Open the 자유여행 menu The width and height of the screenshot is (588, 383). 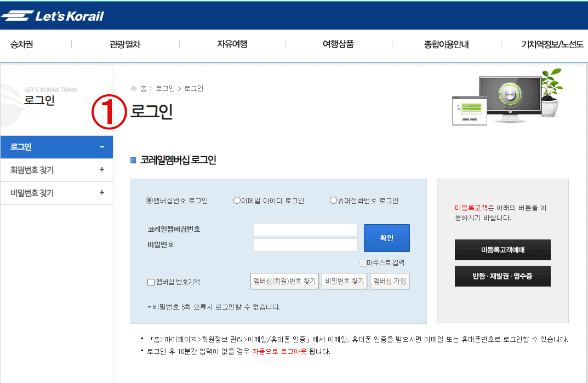tap(232, 44)
